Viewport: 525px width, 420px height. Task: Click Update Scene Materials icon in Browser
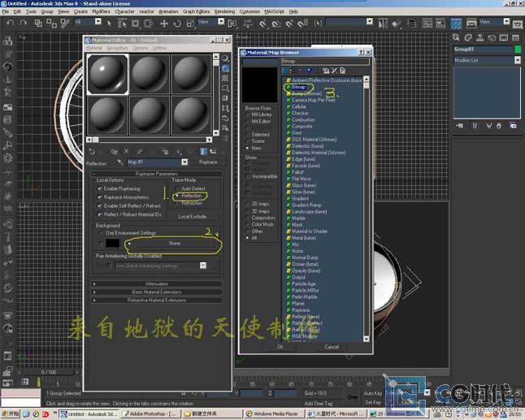(326, 71)
